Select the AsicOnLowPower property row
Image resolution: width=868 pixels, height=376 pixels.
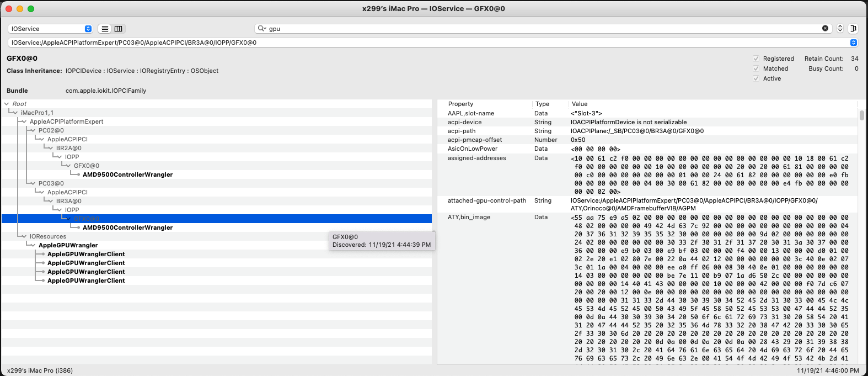[647, 149]
